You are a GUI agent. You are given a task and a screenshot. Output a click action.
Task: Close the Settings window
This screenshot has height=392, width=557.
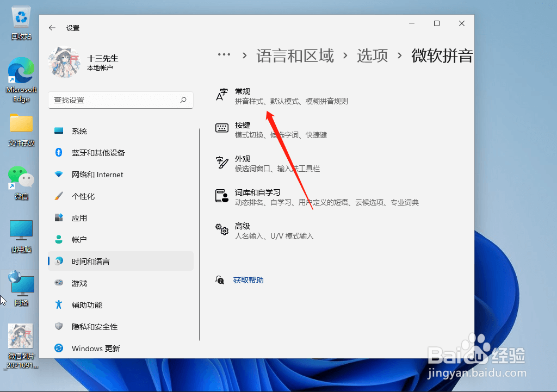[461, 23]
